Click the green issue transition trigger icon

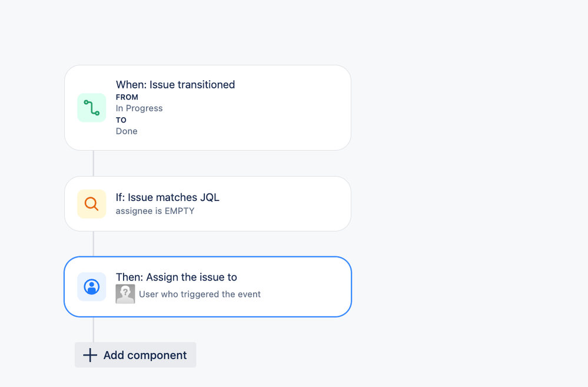tap(91, 108)
